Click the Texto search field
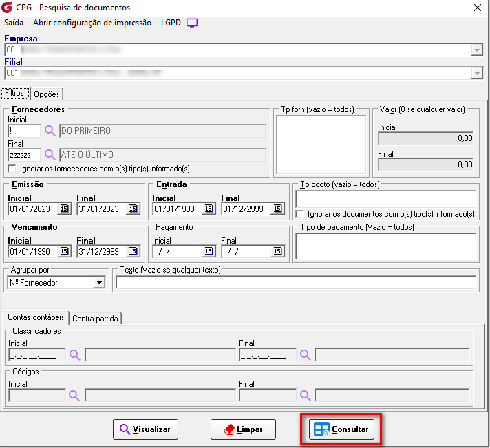This screenshot has width=490, height=448. pos(296,282)
